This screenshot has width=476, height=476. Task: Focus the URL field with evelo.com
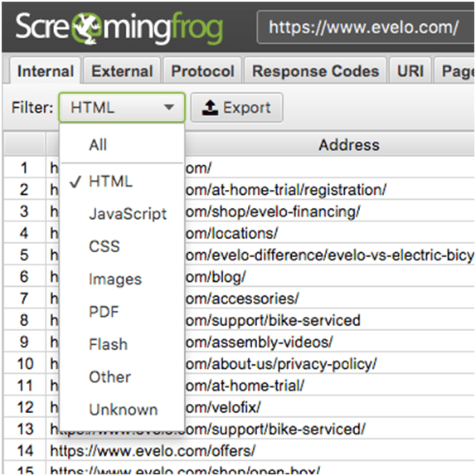366,27
